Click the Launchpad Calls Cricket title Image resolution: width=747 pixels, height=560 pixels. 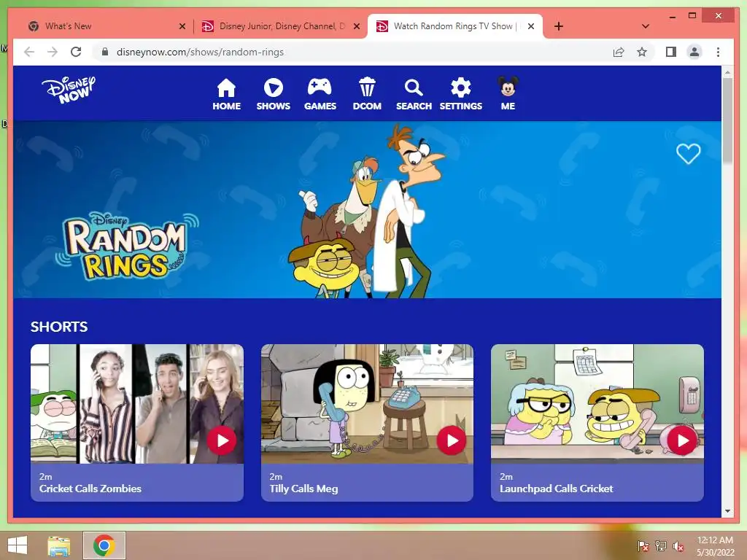click(556, 489)
